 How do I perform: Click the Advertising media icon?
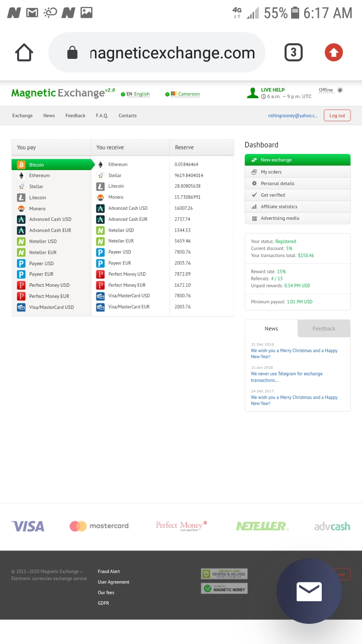click(254, 218)
